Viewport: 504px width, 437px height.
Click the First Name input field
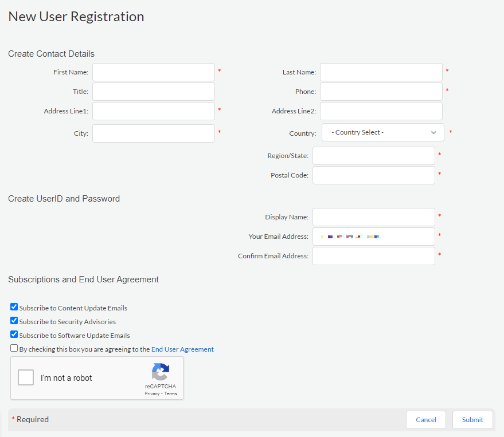pyautogui.click(x=153, y=72)
